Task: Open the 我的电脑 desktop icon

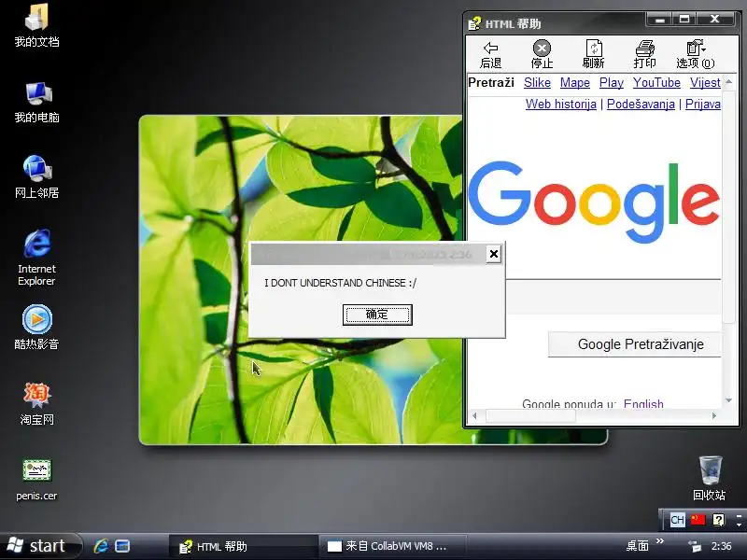Action: coord(36,102)
